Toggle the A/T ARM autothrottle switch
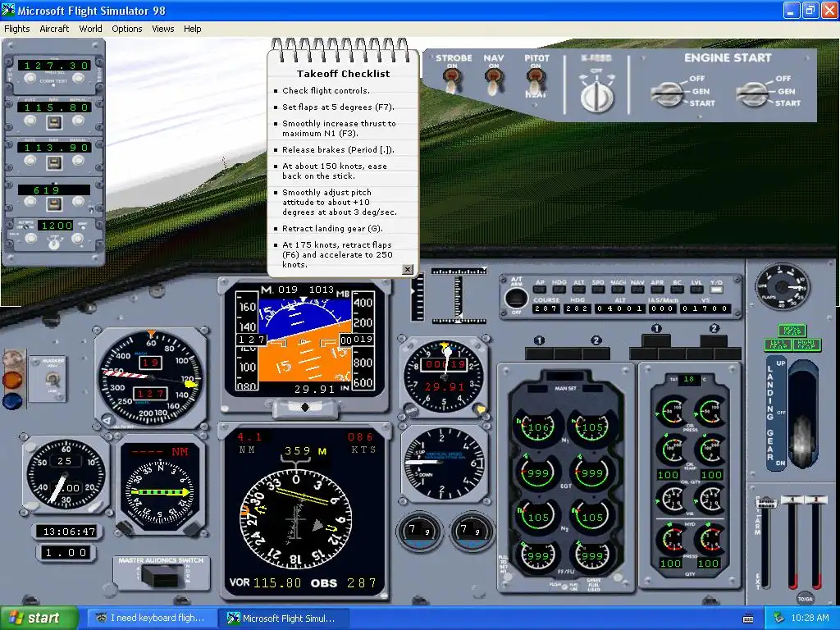Viewport: 840px width, 630px height. coord(516,298)
